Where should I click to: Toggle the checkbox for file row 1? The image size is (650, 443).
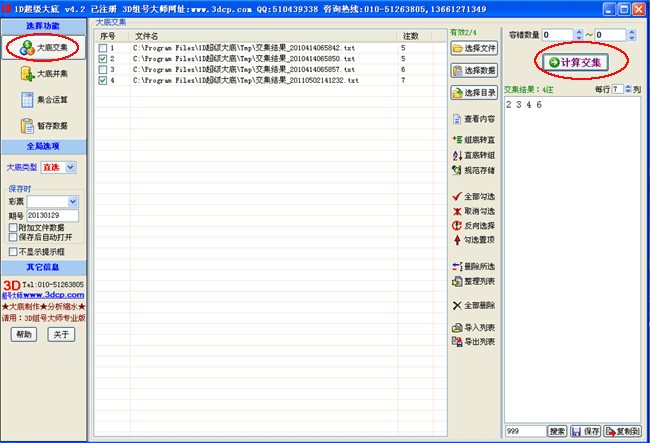(x=104, y=48)
